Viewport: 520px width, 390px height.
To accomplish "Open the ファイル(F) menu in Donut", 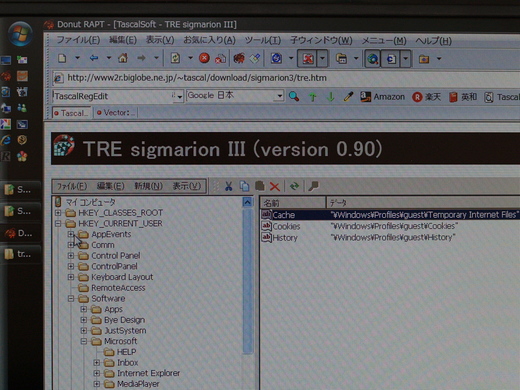I will (x=78, y=40).
